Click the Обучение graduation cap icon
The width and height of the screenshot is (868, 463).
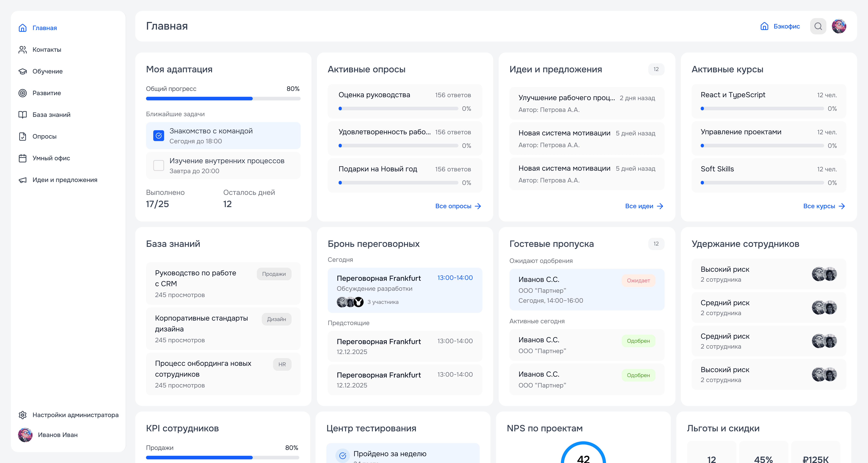[23, 71]
